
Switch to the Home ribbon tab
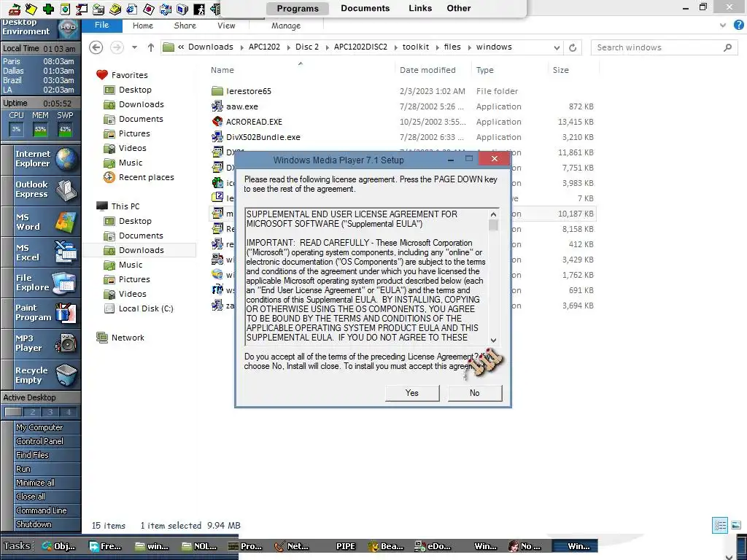click(x=143, y=26)
